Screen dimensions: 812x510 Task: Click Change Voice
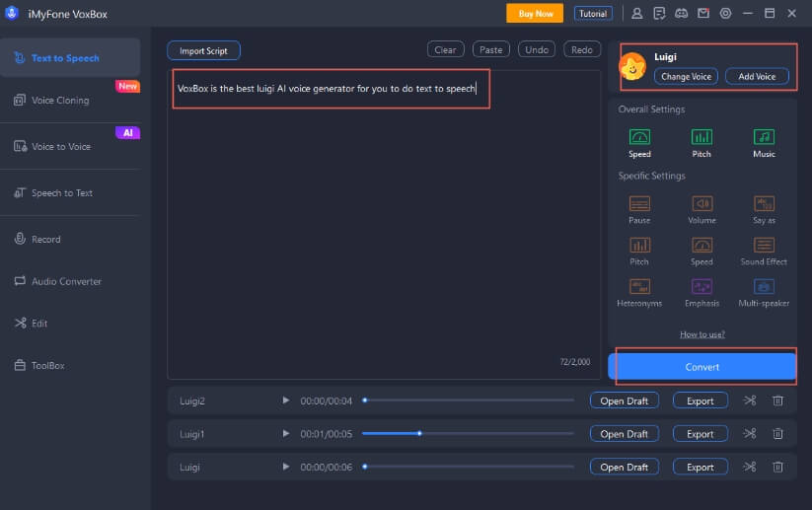pos(686,77)
